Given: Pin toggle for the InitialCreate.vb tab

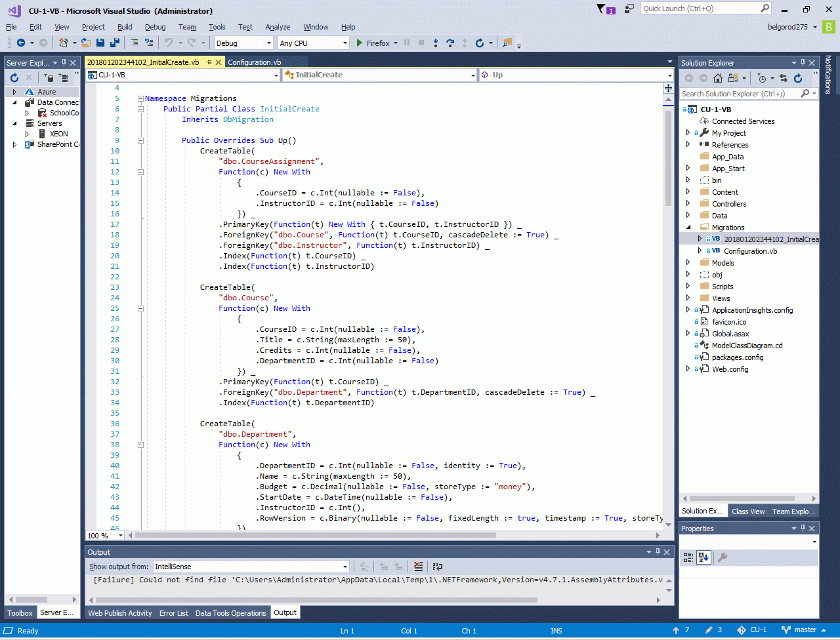Looking at the screenshot, I should pyautogui.click(x=209, y=62).
